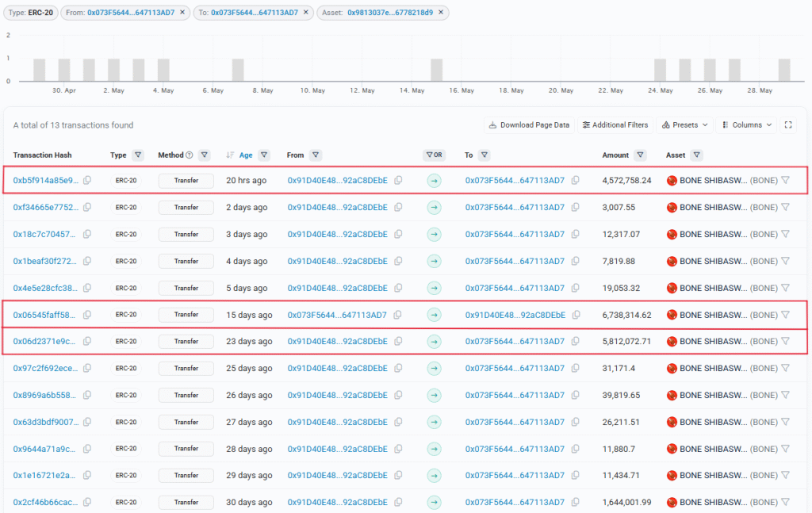Viewport: 812px width, 513px height.
Task: Copy From address in 27 days ago row
Action: pyautogui.click(x=398, y=422)
